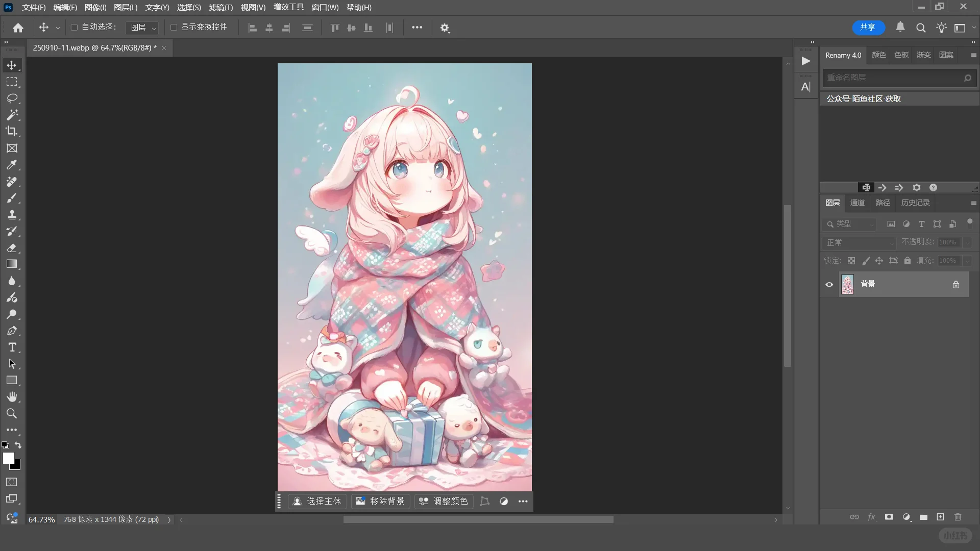Click the create new layer icon
980x551 pixels.
[940, 517]
